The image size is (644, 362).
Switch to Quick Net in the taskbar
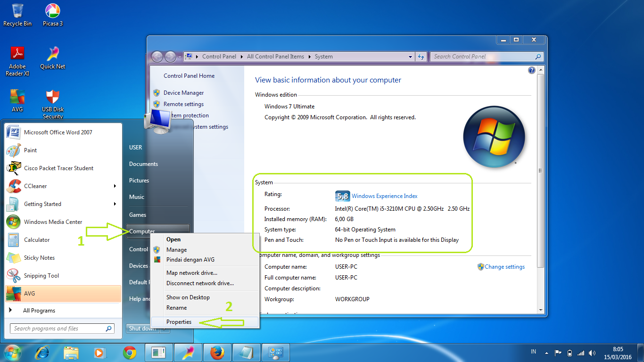tap(188, 352)
